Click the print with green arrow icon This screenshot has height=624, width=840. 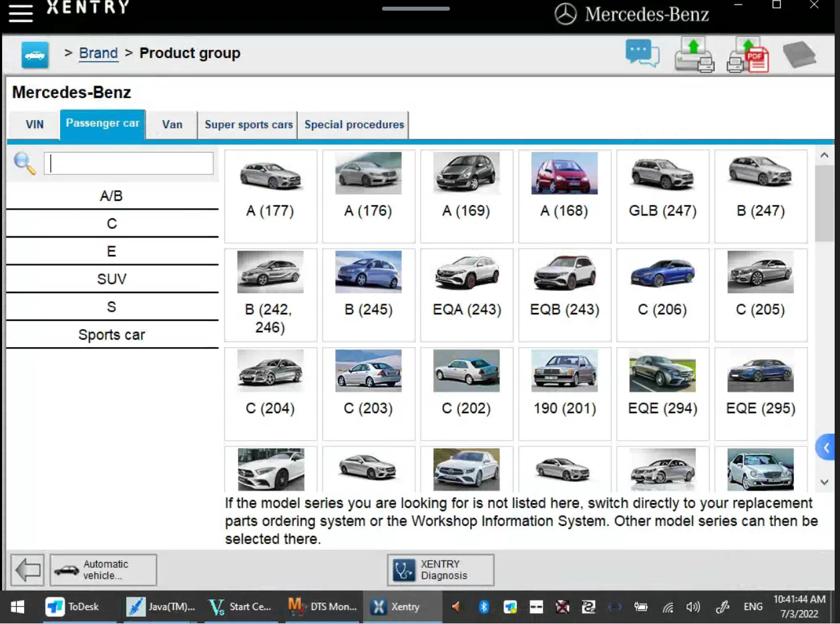[694, 54]
